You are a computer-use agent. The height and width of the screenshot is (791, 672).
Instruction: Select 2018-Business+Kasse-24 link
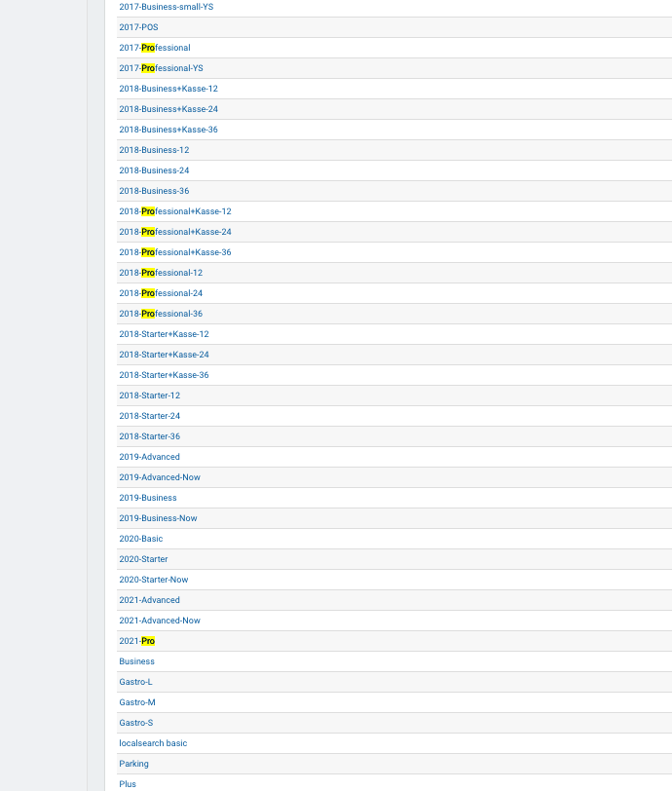(168, 109)
